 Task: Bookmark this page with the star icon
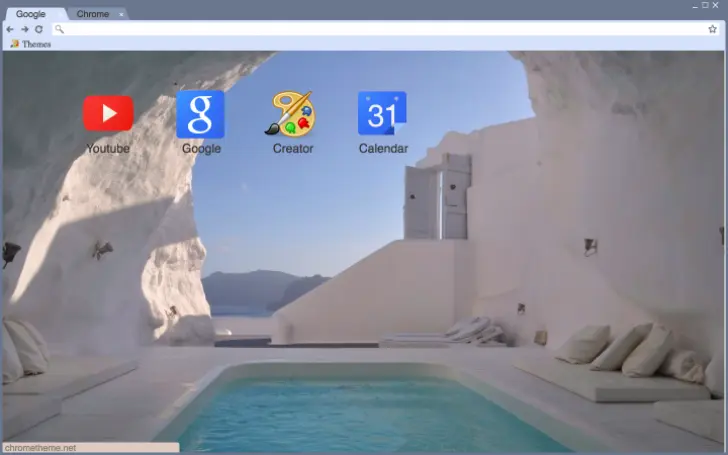click(x=712, y=29)
